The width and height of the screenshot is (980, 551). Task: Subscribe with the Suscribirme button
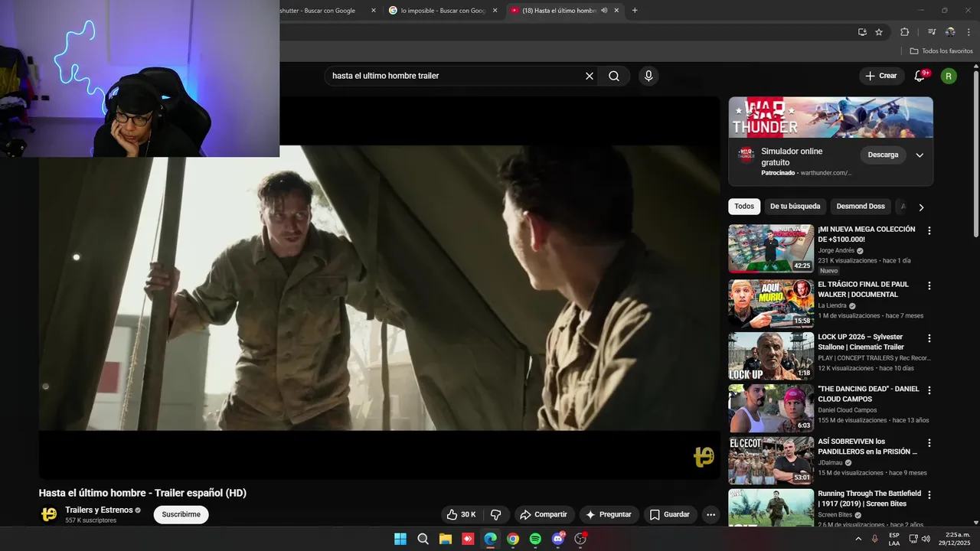click(181, 514)
